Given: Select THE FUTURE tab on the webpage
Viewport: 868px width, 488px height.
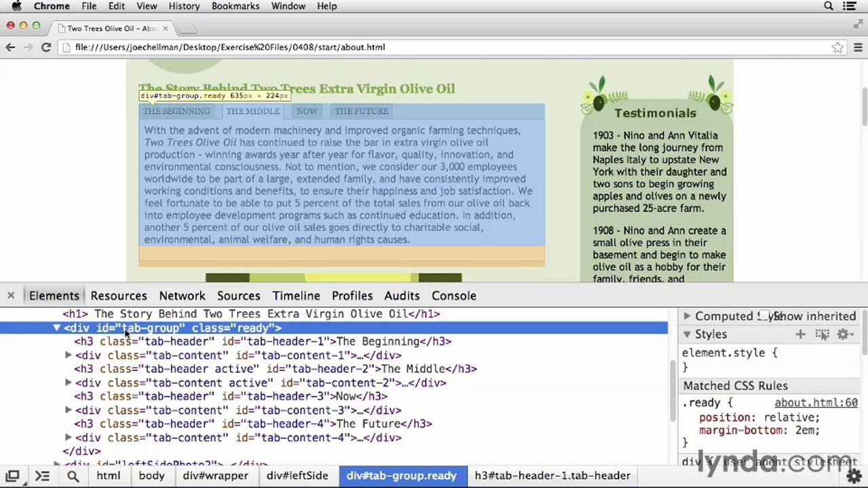Looking at the screenshot, I should 361,111.
